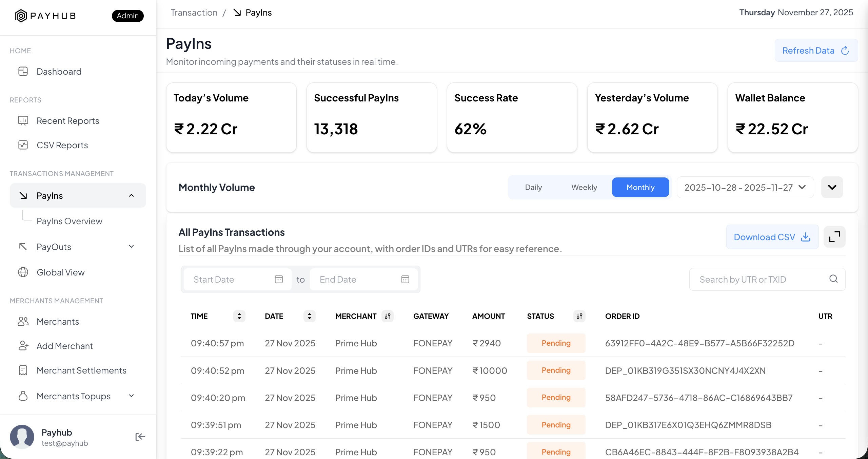Click Download CSV button
868x459 pixels.
(772, 237)
